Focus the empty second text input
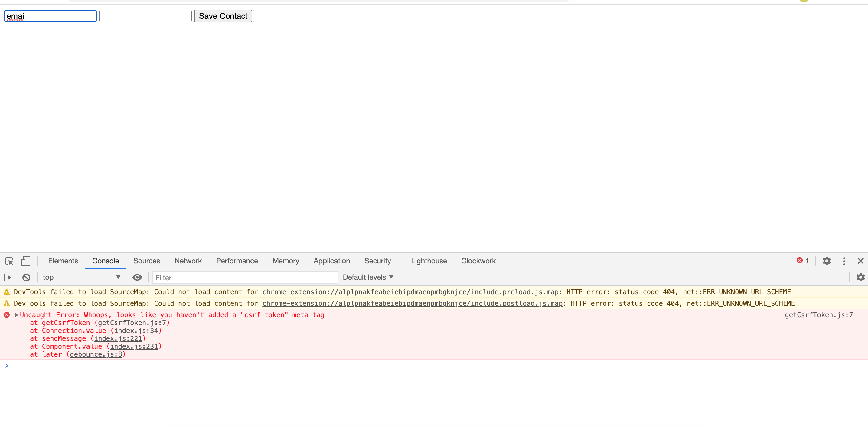 145,16
